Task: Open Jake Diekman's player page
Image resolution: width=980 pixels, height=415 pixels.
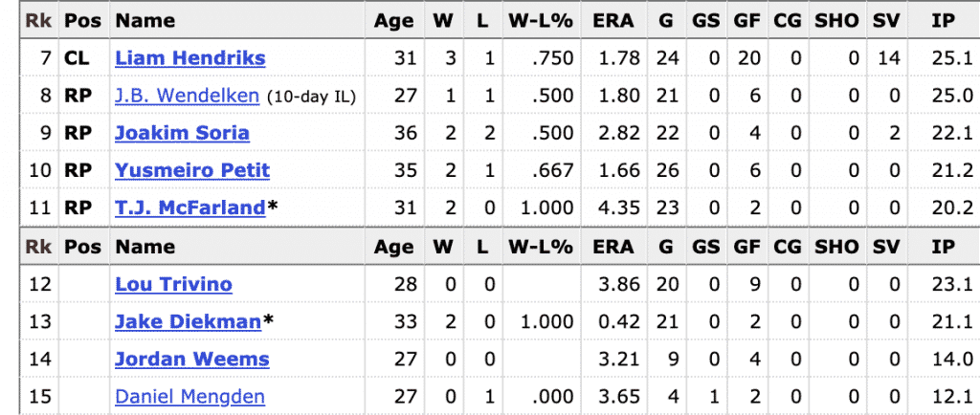Action: point(188,322)
